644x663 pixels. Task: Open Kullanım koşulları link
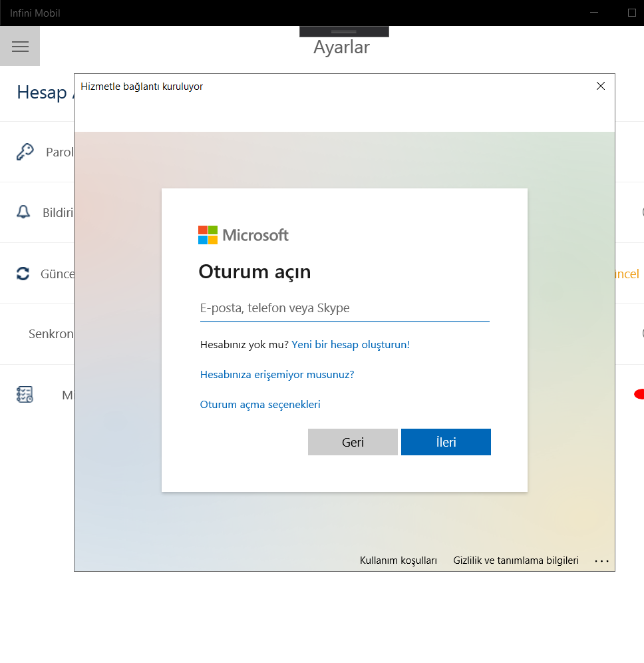398,560
